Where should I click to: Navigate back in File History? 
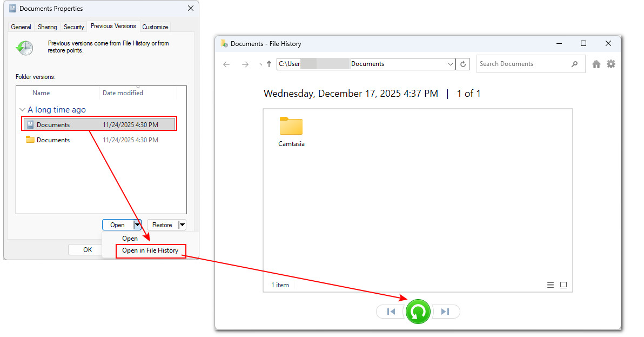tap(226, 64)
